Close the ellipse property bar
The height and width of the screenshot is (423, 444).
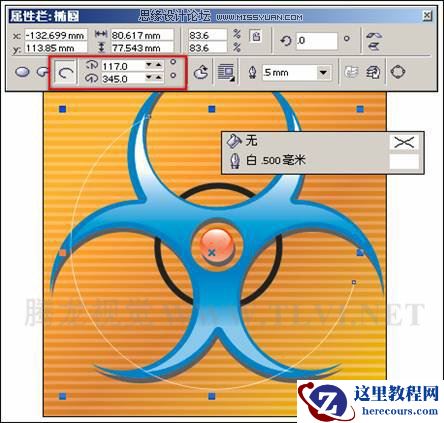tap(427, 16)
